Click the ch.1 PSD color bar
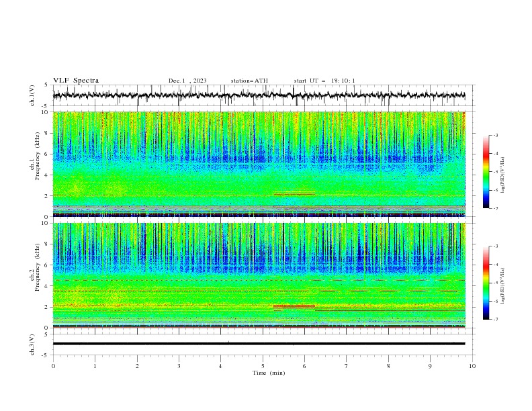 (486, 172)
